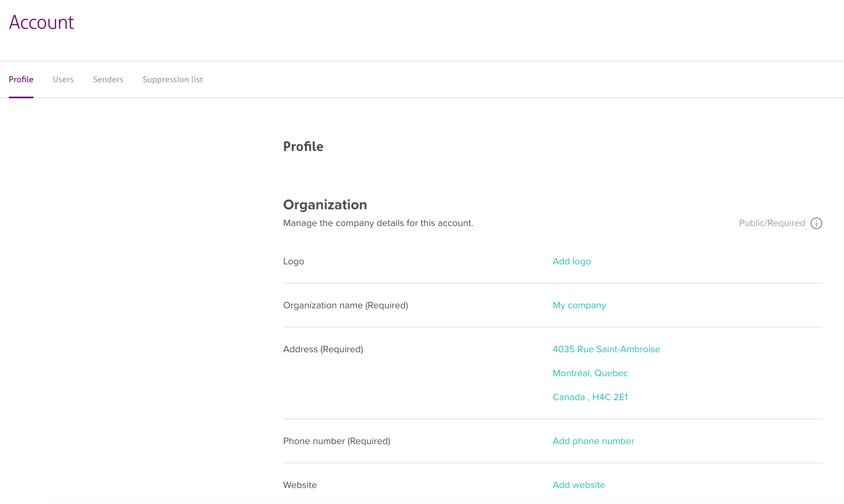Click the Organization name (Required) label
The height and width of the screenshot is (504, 844).
[x=345, y=305]
